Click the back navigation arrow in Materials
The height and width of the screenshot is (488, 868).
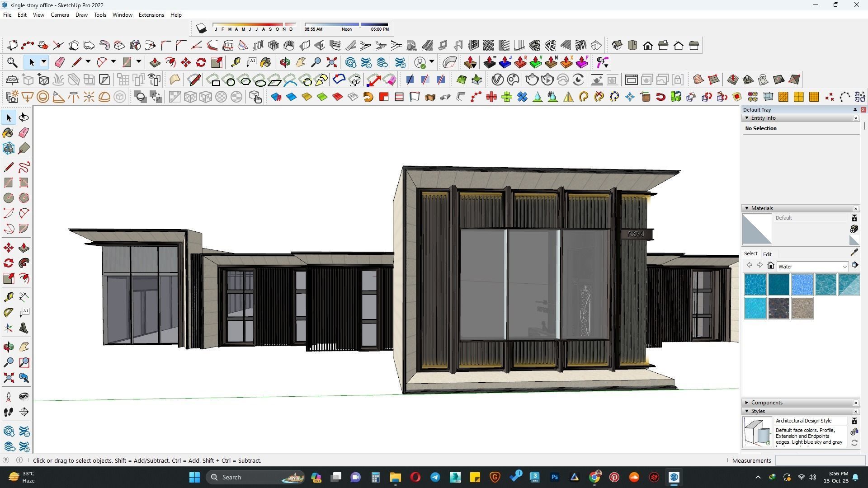click(750, 265)
